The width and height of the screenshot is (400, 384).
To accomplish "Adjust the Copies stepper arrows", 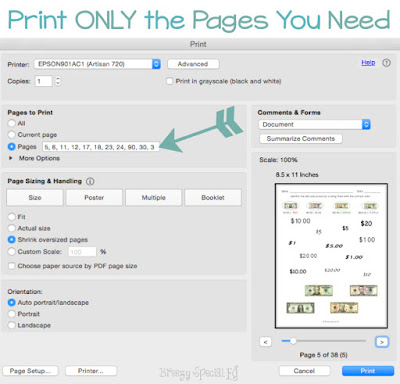I will click(x=58, y=81).
